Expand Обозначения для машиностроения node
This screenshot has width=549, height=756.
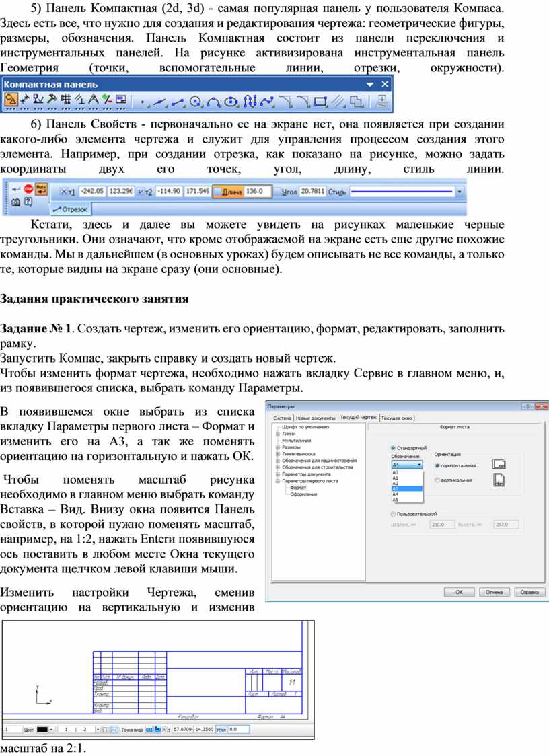[x=277, y=461]
